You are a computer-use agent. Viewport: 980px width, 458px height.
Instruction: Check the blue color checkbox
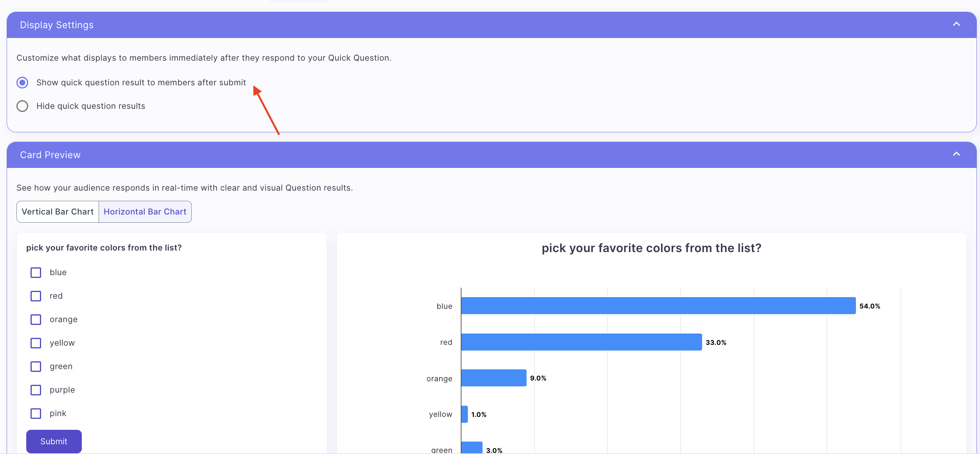[x=36, y=272]
